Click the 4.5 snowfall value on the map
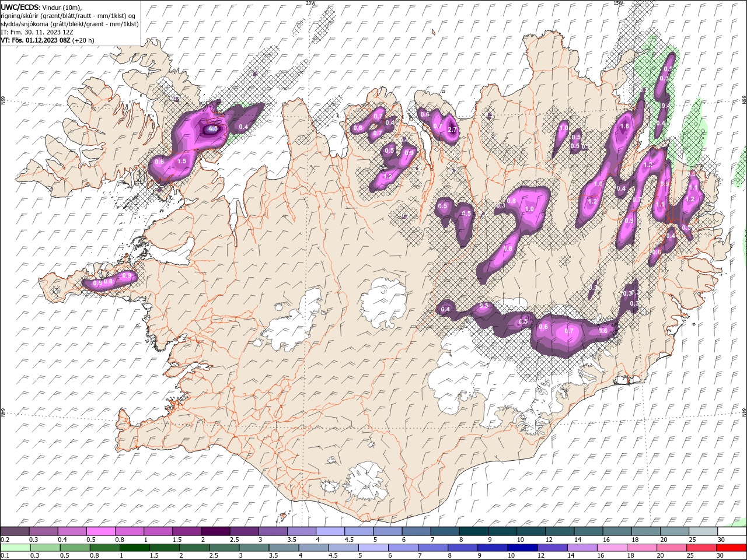 click(x=213, y=128)
